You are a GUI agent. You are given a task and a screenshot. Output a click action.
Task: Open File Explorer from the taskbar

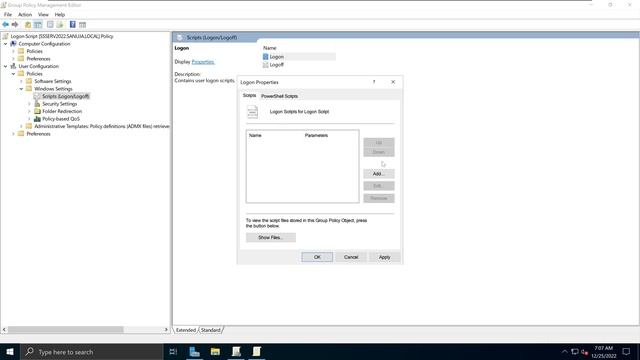(x=215, y=351)
